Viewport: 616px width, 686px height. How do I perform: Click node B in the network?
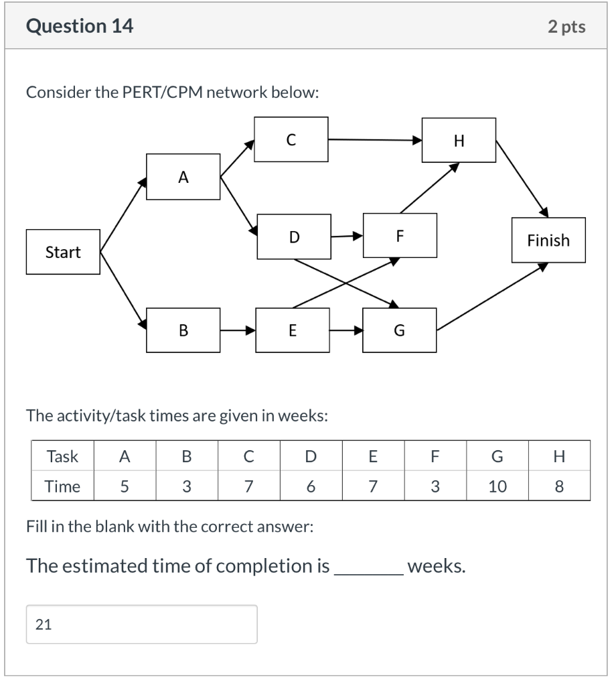(x=183, y=330)
